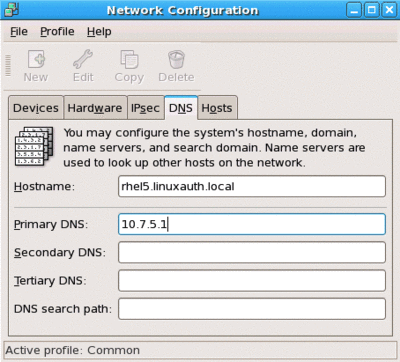This screenshot has width=400, height=362.
Task: Click the Network Configuration title bar icon
Action: pyautogui.click(x=11, y=10)
